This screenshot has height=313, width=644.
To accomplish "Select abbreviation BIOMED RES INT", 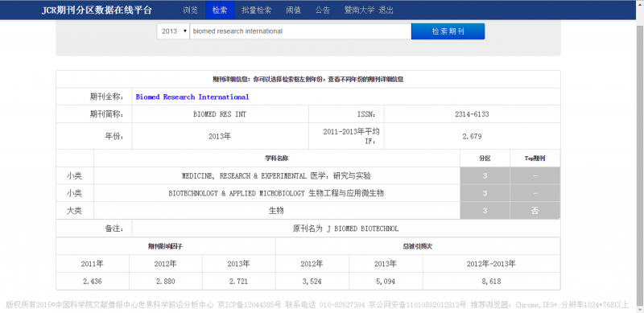I will click(x=220, y=114).
